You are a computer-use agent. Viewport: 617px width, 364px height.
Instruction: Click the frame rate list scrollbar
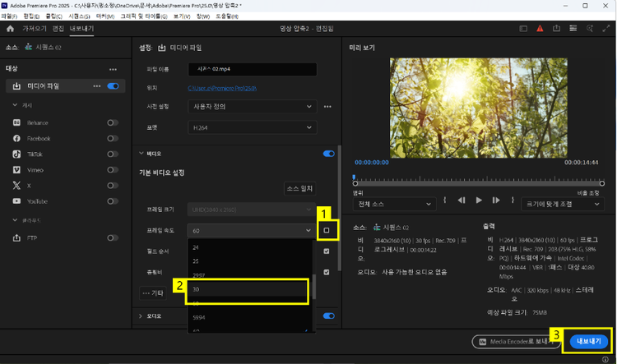313,287
